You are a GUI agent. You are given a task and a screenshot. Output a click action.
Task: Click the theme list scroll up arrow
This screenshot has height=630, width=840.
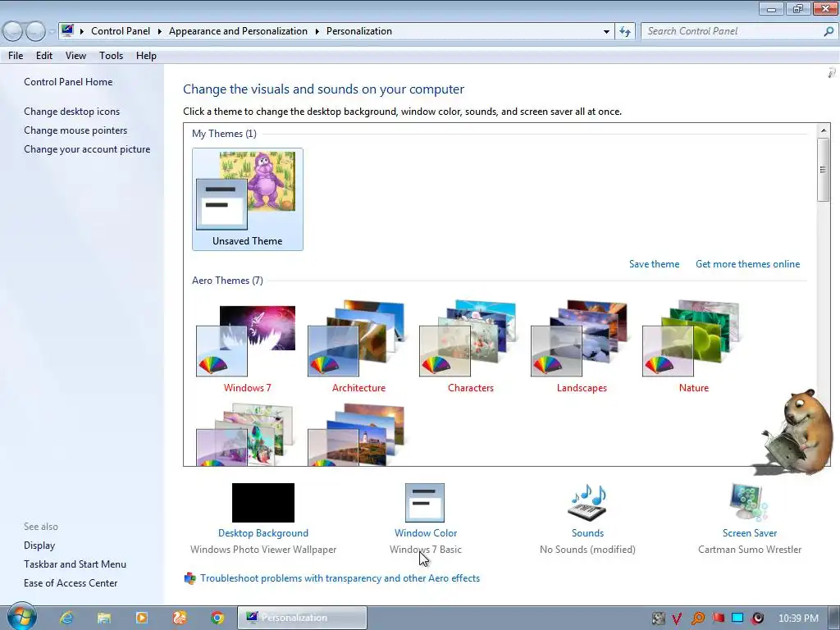click(824, 130)
